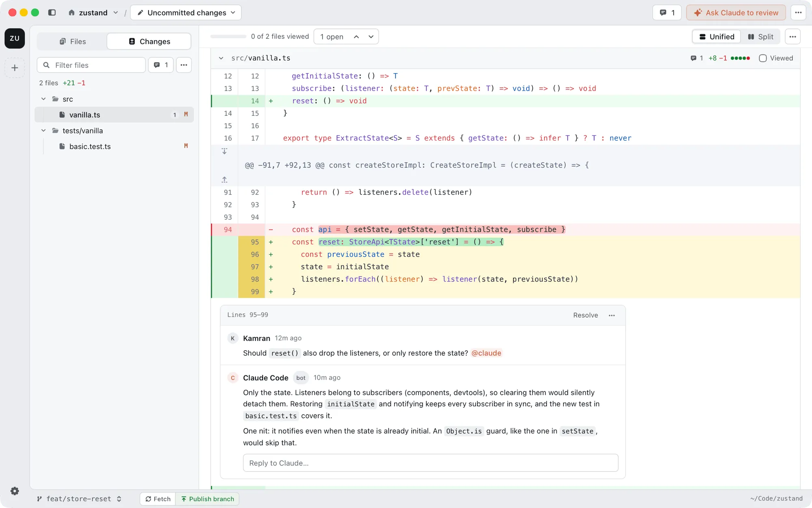Expand hidden lines downward in diff
Image resolution: width=812 pixels, height=508 pixels.
click(225, 151)
